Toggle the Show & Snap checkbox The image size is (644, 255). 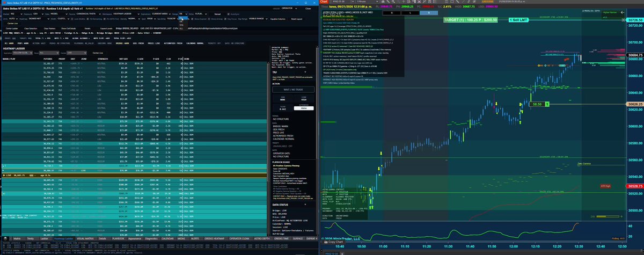pos(209,19)
